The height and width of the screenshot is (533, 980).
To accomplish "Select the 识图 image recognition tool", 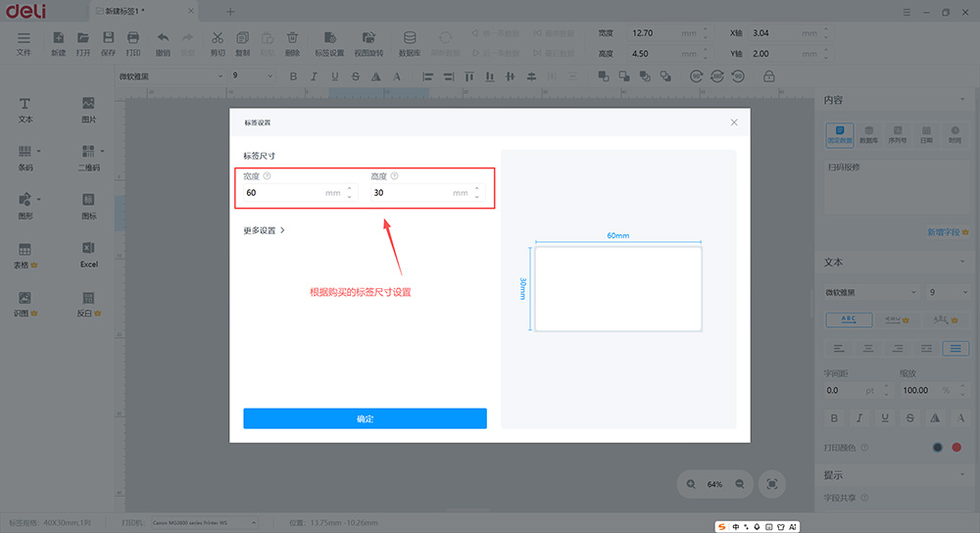I will 25,304.
